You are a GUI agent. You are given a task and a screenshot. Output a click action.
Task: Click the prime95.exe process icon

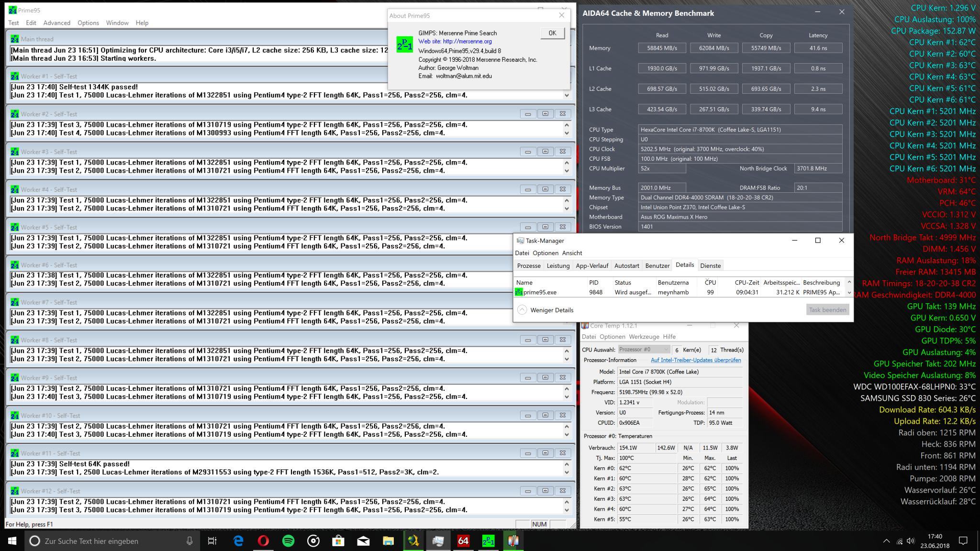[519, 292]
